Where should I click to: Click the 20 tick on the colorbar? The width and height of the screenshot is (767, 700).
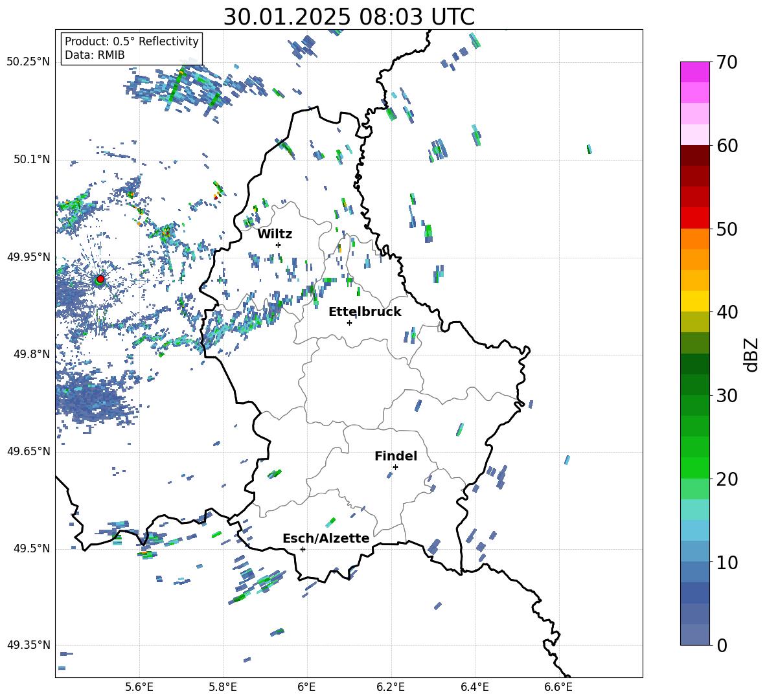(726, 479)
